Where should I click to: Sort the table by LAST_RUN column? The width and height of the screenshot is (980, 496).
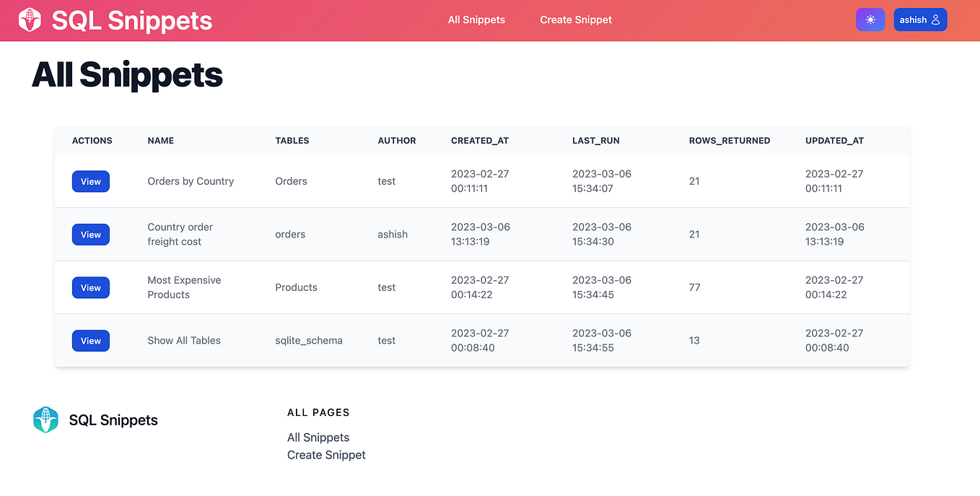point(595,140)
